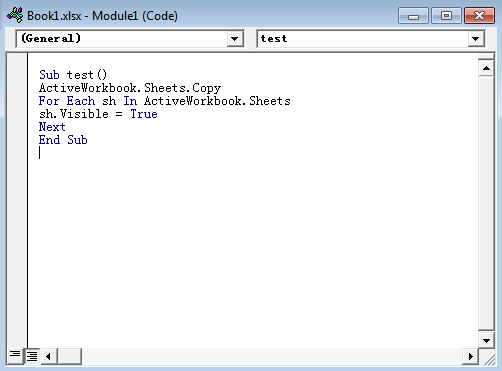Open the test procedure dropdown

click(476, 39)
